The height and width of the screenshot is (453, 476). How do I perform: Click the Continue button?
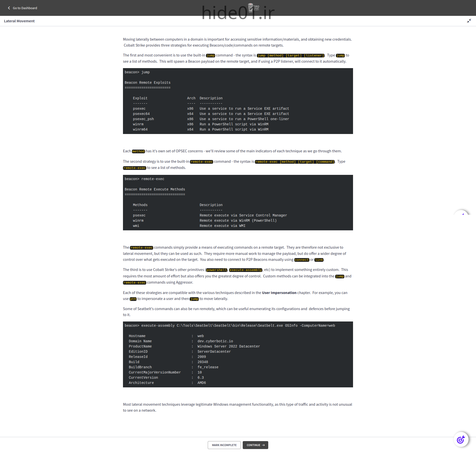point(255,445)
